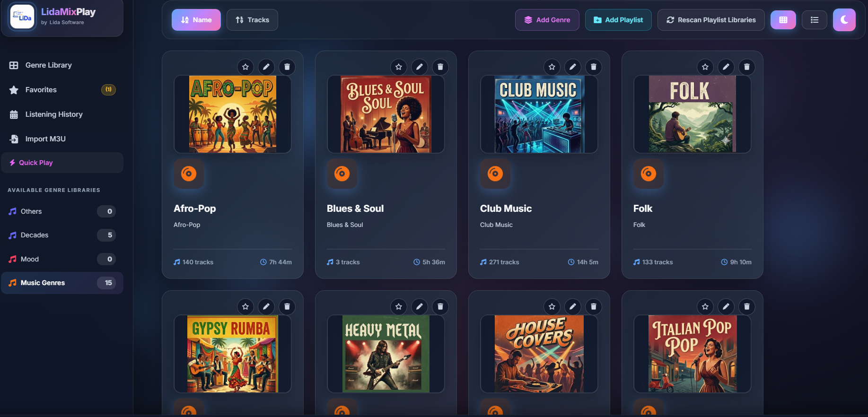Delete the House Covers card

coord(594,307)
